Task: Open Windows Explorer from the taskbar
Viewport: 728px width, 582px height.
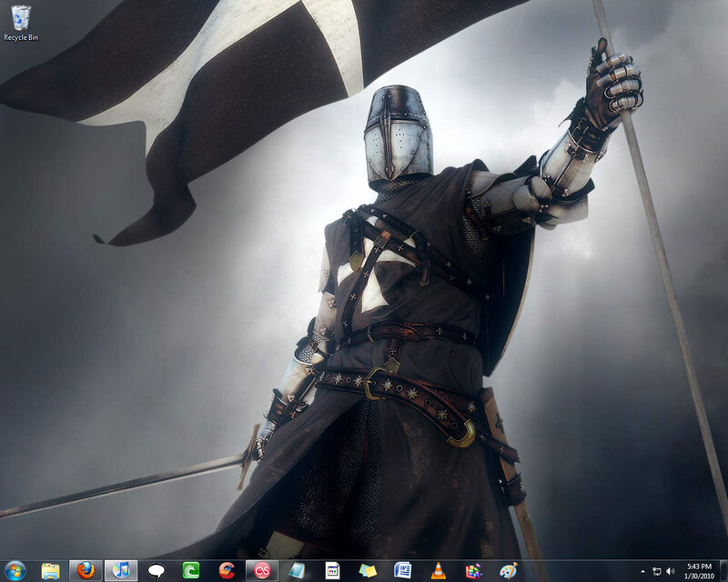Action: tap(51, 571)
